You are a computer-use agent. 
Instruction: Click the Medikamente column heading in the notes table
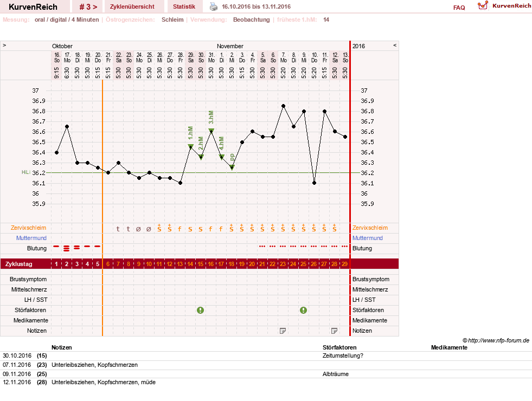click(x=449, y=347)
